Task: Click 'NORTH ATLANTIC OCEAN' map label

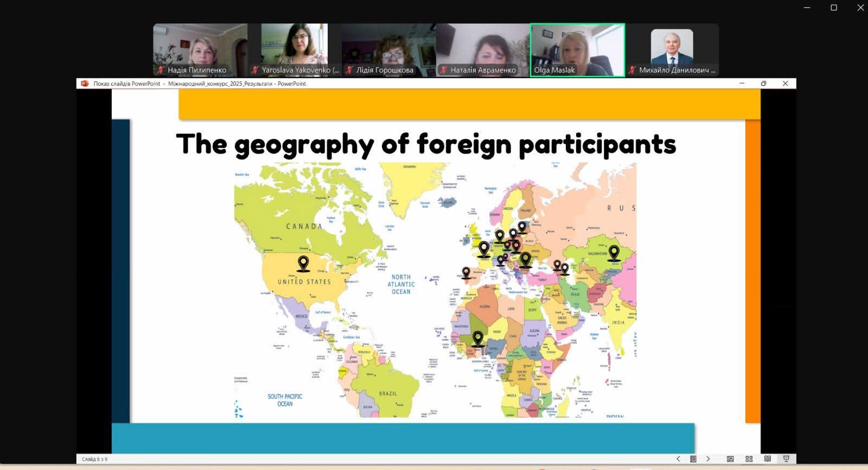Action: (x=401, y=284)
